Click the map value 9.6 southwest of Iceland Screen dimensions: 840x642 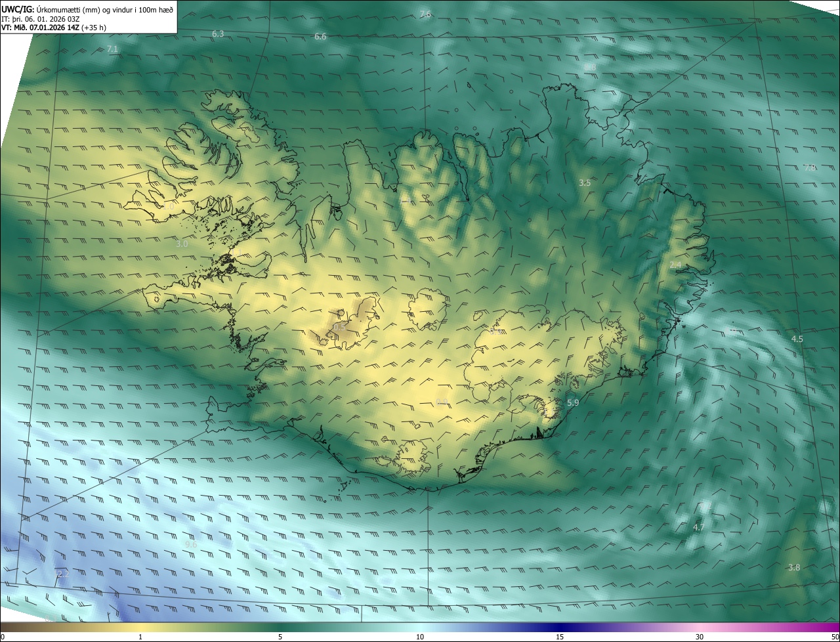[x=191, y=545]
